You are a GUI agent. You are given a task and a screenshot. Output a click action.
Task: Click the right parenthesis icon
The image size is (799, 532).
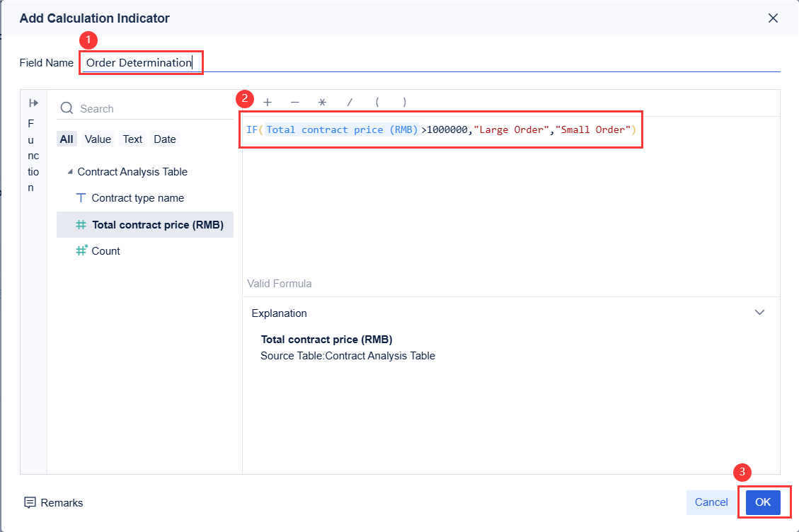[x=404, y=102]
